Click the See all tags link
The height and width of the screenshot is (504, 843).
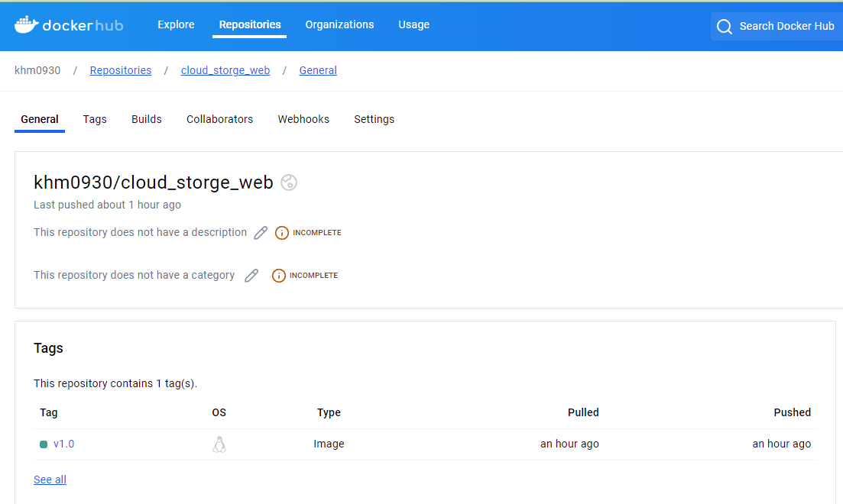pyautogui.click(x=50, y=480)
